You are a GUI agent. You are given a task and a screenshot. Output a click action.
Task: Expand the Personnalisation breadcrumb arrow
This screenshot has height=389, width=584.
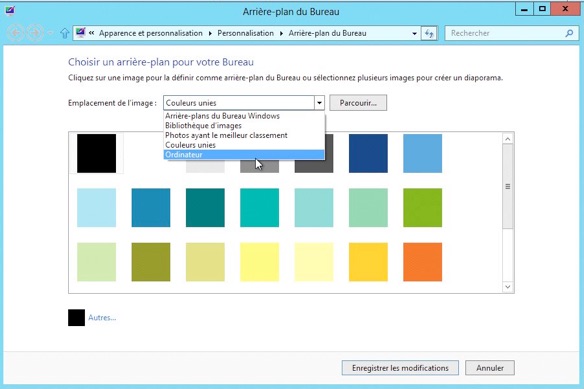point(281,34)
